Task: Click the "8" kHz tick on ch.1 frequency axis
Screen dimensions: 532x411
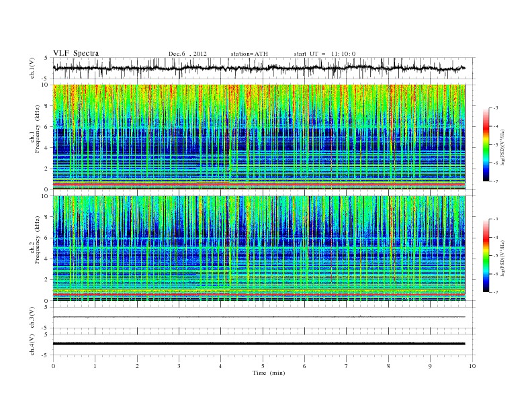Action: click(x=46, y=106)
